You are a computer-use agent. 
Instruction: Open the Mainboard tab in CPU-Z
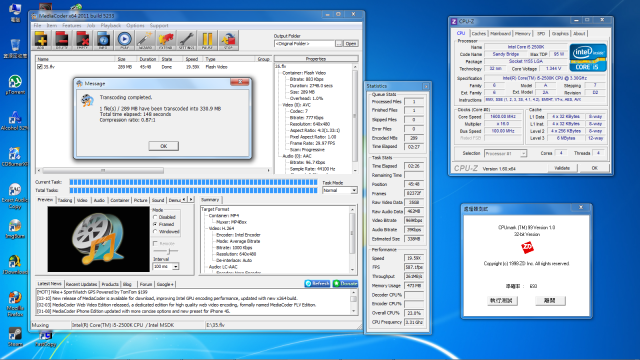click(x=500, y=33)
